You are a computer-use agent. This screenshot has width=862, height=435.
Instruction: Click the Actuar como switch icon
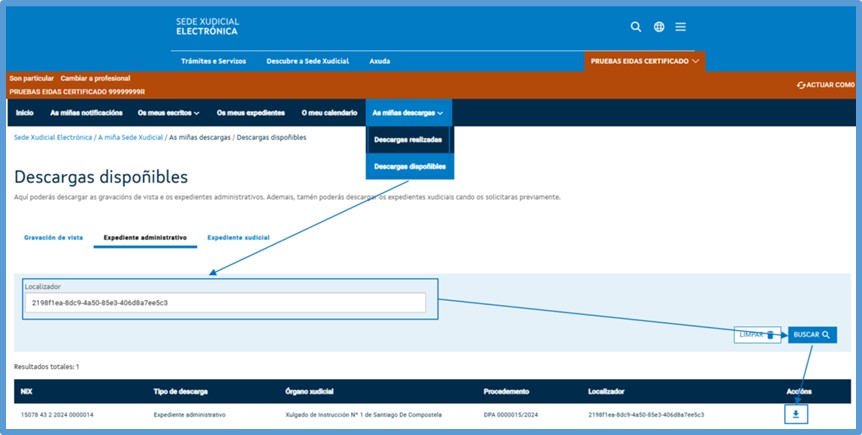pyautogui.click(x=801, y=85)
